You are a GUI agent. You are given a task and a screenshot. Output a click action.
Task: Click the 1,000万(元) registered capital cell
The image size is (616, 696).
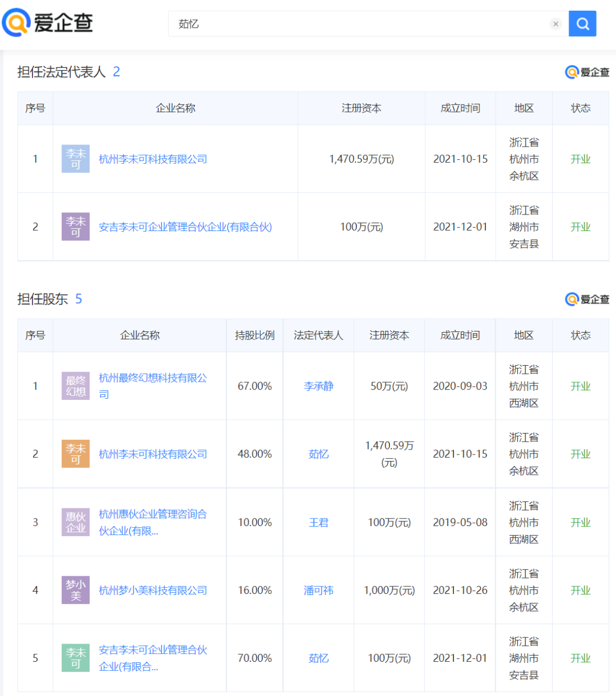pos(389,590)
